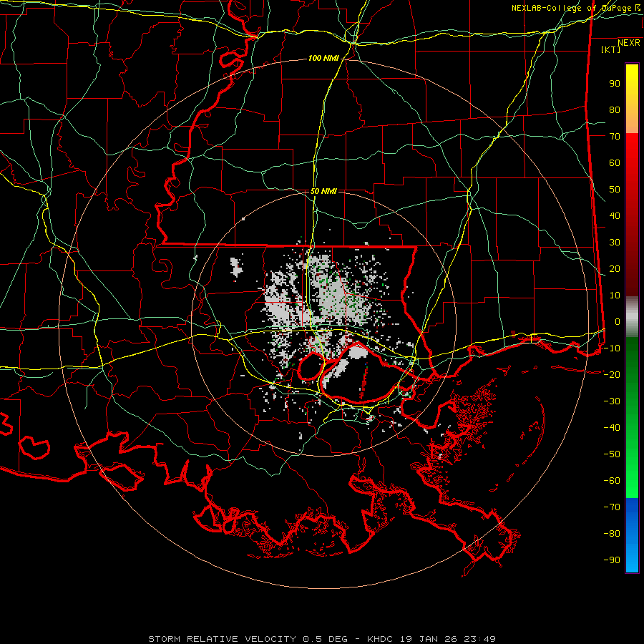
Task: Click the -70 scale label
Action: [x=612, y=507]
